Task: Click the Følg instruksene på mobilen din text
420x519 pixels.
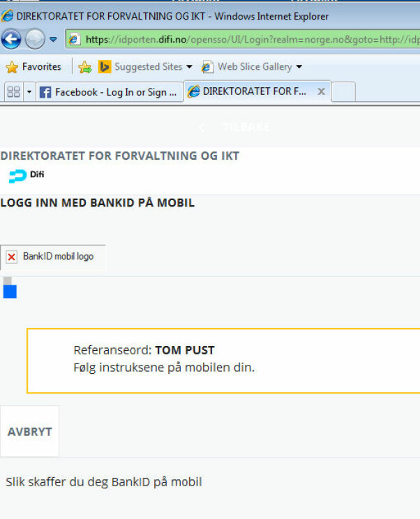Action: click(164, 368)
